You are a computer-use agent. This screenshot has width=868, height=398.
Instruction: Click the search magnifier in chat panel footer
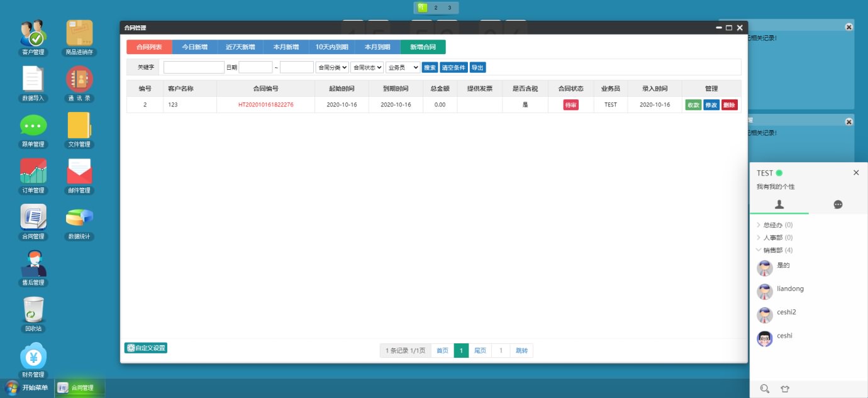coord(765,389)
